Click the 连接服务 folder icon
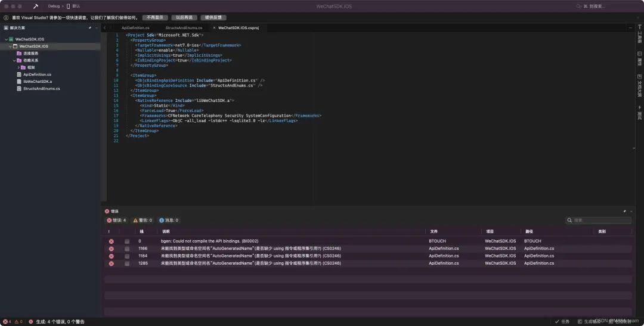 tap(19, 54)
